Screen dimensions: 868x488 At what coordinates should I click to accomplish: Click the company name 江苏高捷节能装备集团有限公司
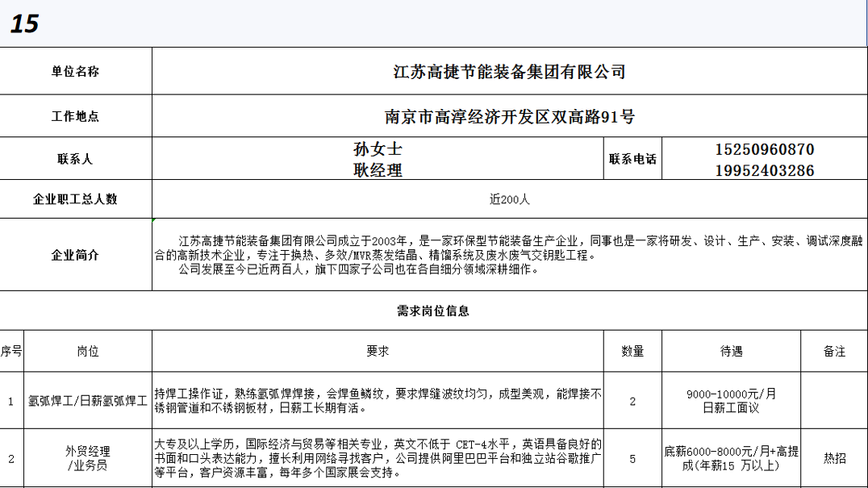point(509,72)
